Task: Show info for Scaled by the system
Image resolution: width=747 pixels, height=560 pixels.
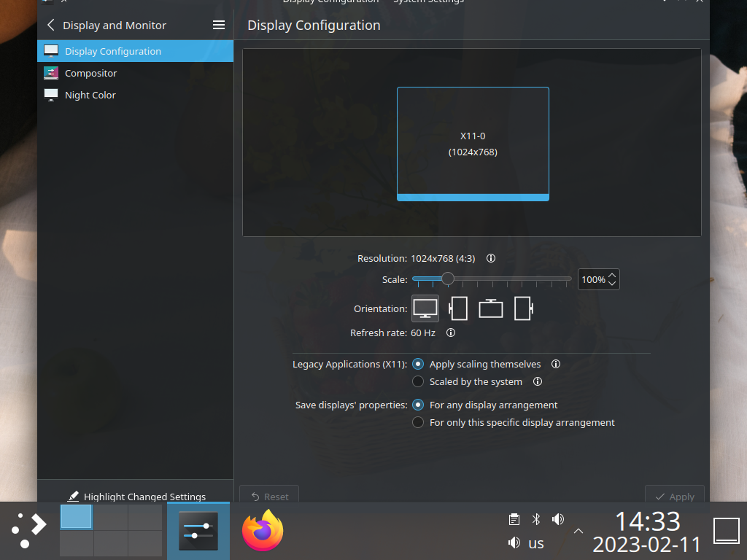Action: click(538, 381)
